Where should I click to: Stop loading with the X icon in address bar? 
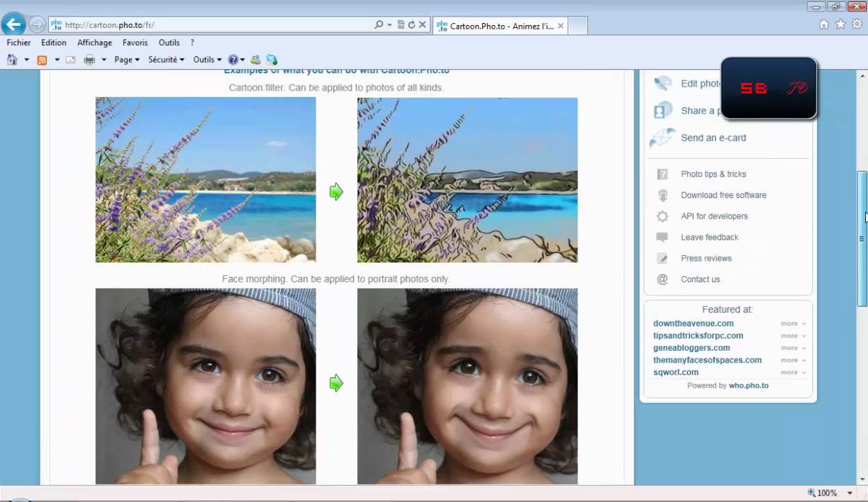click(x=422, y=24)
